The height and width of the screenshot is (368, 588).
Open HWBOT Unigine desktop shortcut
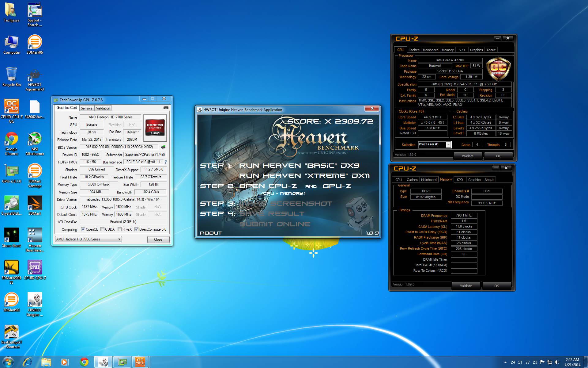(x=35, y=305)
